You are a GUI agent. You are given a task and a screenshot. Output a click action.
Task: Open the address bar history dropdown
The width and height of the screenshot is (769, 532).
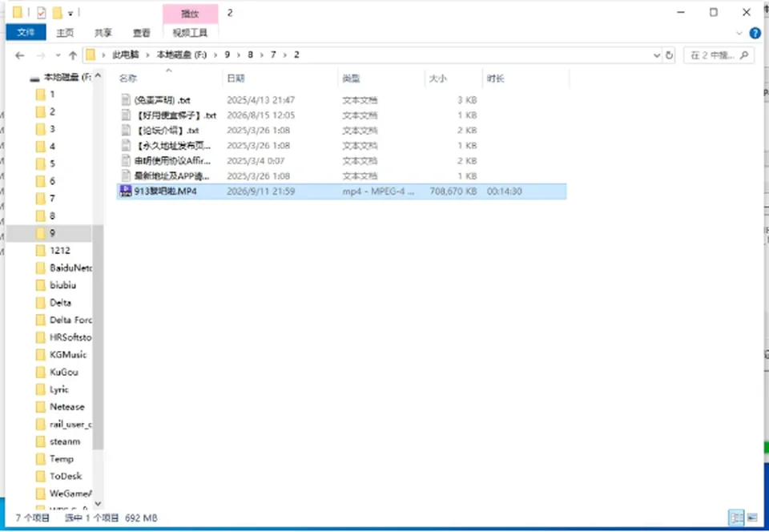pyautogui.click(x=657, y=55)
